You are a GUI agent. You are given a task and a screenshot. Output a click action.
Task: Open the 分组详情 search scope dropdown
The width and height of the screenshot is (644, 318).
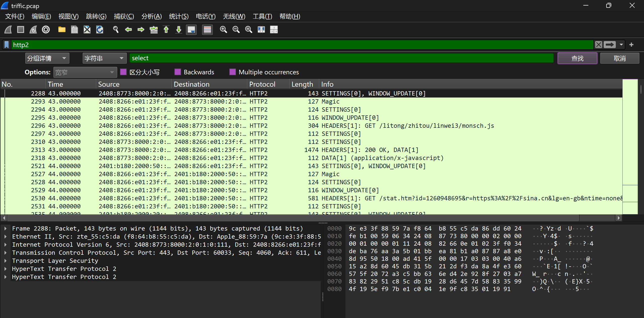(47, 58)
